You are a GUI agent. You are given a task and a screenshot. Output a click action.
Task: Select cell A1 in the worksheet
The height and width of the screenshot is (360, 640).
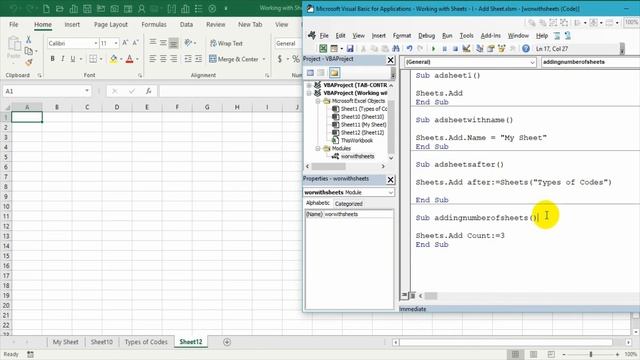pyautogui.click(x=27, y=117)
